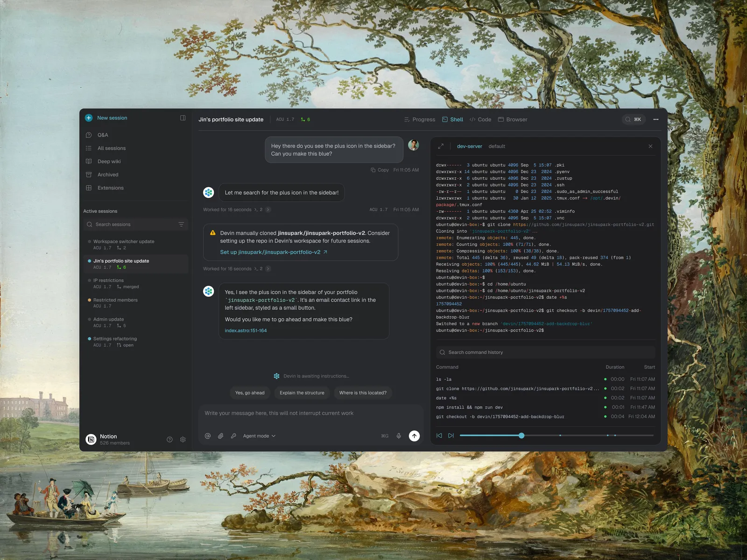Collapse the sidebar panel toggle
This screenshot has height=560, width=747.
pyautogui.click(x=183, y=118)
